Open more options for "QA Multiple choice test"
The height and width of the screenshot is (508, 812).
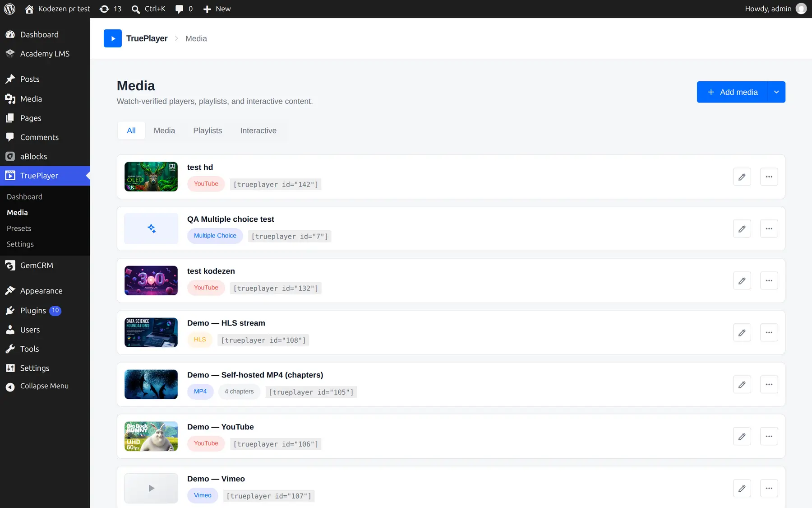[769, 229]
